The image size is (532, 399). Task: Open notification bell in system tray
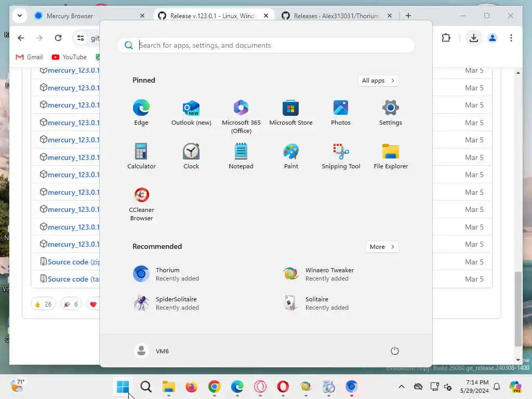[497, 387]
